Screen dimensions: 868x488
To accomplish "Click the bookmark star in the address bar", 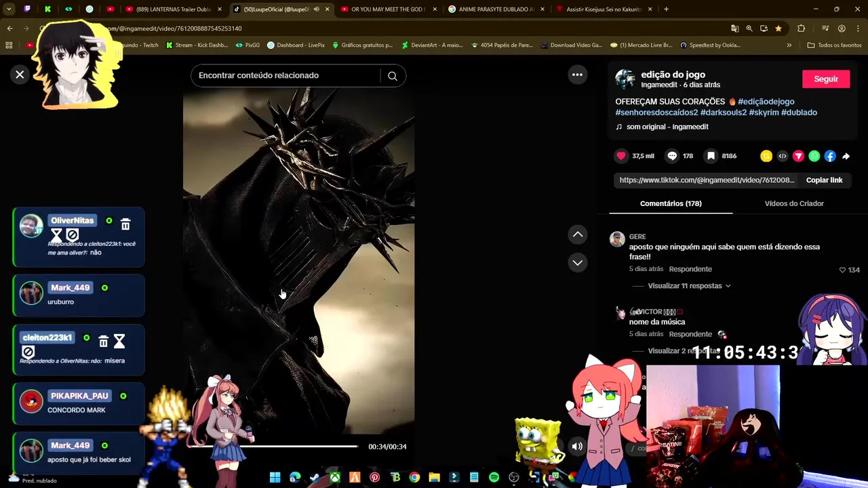I will 778,28.
